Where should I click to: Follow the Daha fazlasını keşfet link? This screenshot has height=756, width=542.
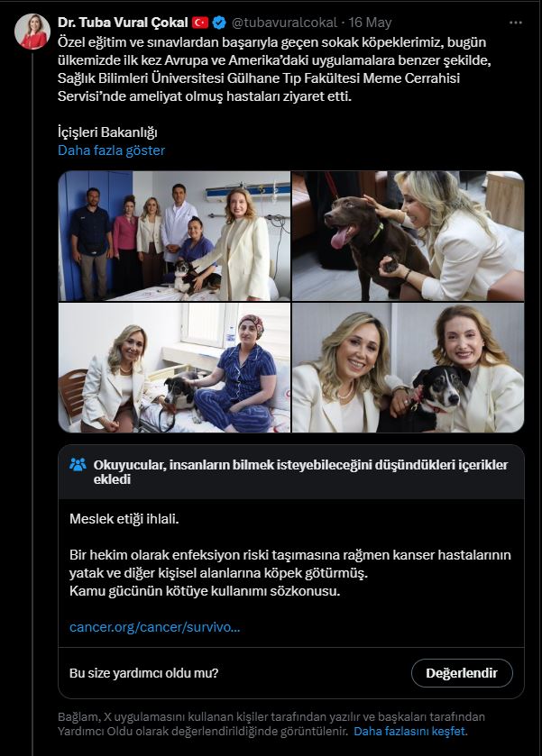click(x=410, y=731)
